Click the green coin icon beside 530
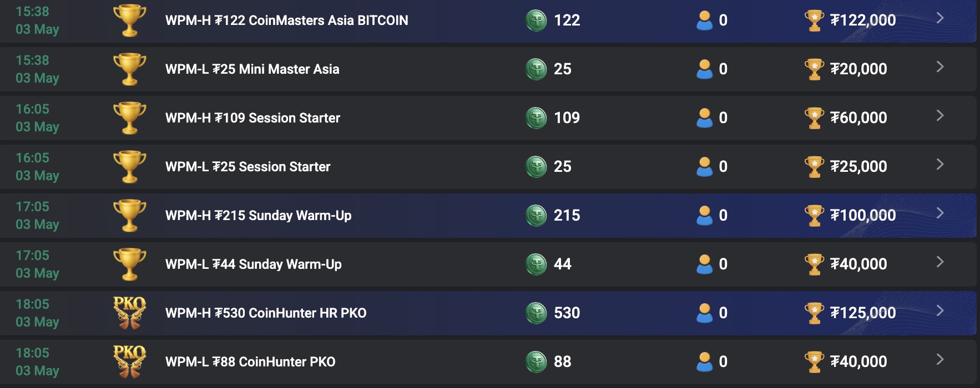This screenshot has width=980, height=388. tap(537, 313)
